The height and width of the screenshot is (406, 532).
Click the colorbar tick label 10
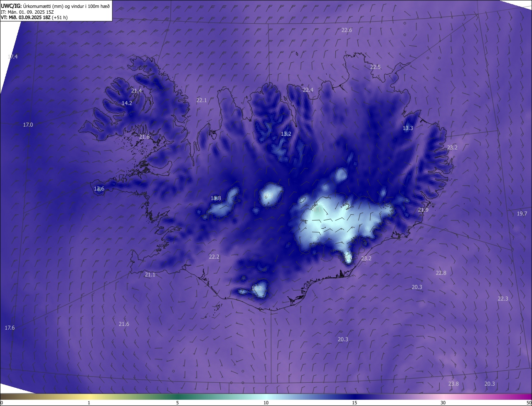266,403
